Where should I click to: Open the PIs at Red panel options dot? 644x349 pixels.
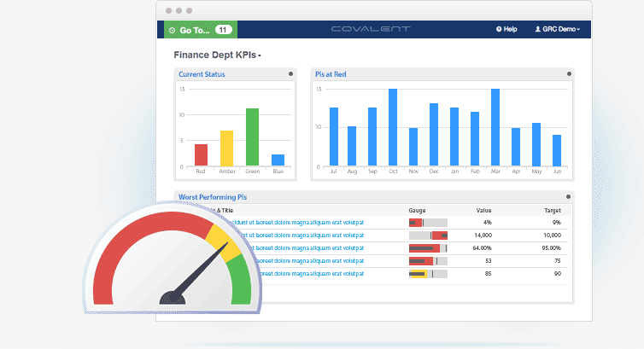pyautogui.click(x=569, y=74)
